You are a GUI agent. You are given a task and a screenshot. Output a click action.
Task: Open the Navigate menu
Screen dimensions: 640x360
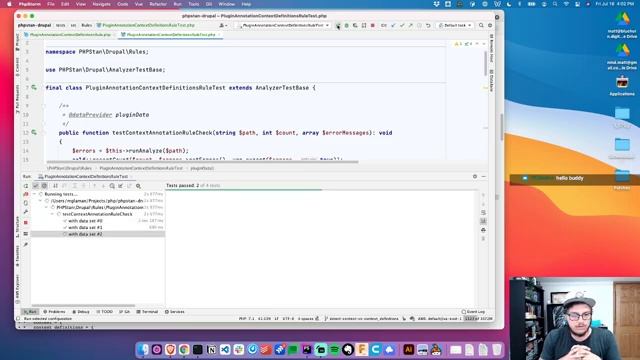click(x=101, y=4)
